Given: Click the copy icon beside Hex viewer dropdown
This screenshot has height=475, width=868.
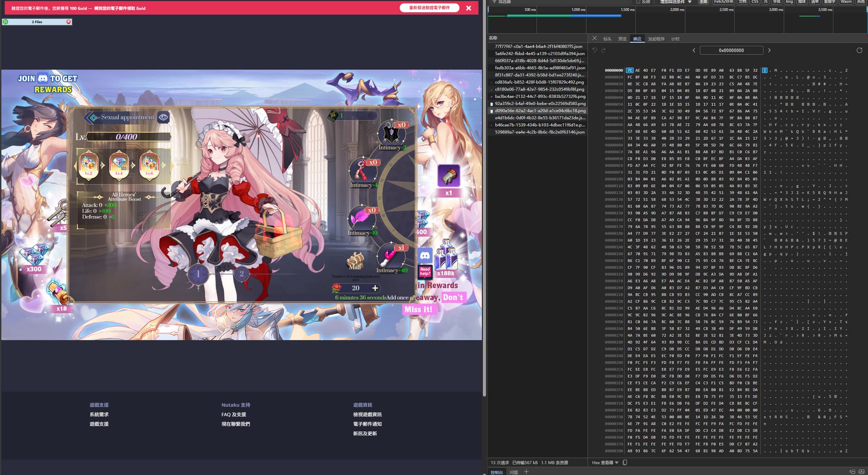Looking at the screenshot, I should (625, 462).
